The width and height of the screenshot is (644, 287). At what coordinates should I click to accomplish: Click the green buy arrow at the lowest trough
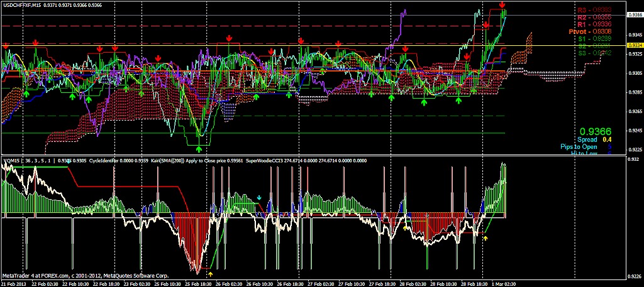click(x=199, y=149)
